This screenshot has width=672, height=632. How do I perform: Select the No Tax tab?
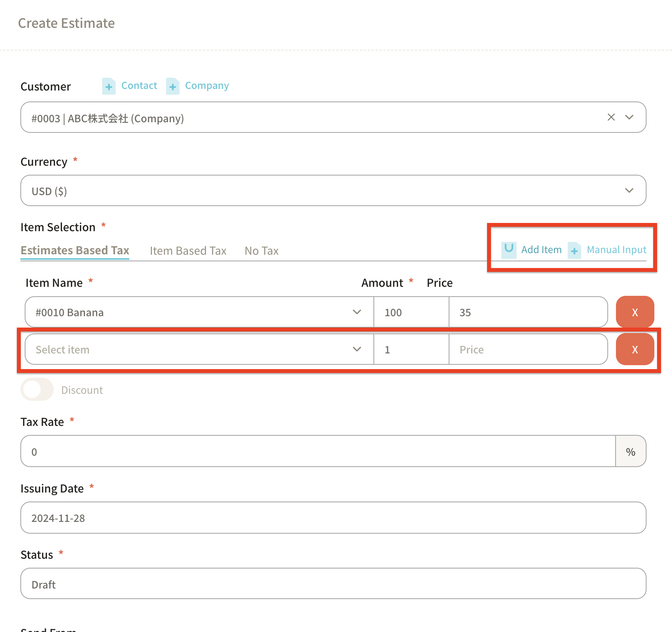coord(261,251)
